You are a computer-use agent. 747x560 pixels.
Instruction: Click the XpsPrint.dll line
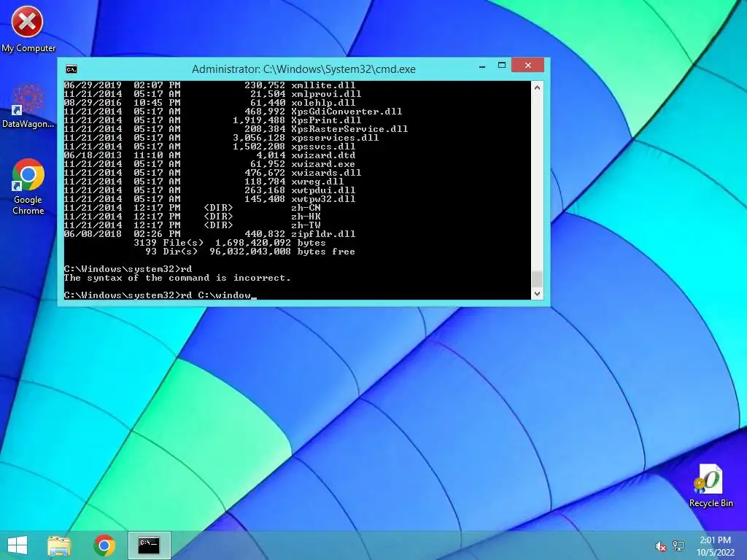click(212, 120)
